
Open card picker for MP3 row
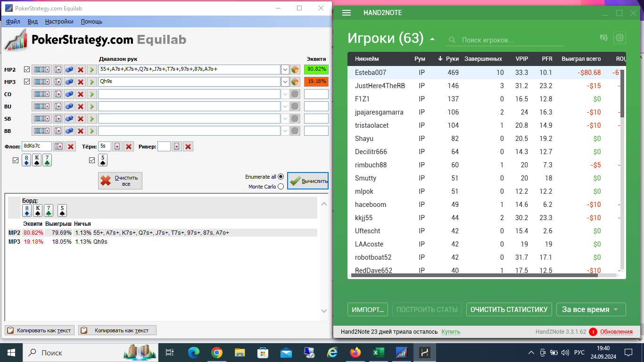click(x=58, y=82)
